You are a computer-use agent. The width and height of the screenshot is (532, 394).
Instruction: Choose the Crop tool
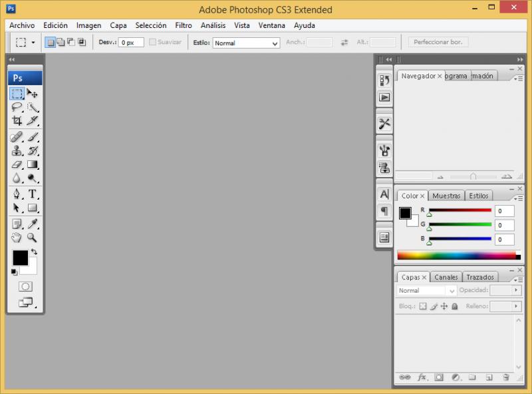(17, 121)
